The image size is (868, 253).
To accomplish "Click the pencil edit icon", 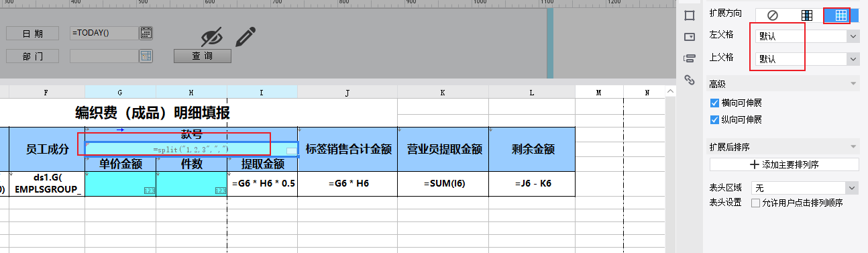I will [x=246, y=37].
